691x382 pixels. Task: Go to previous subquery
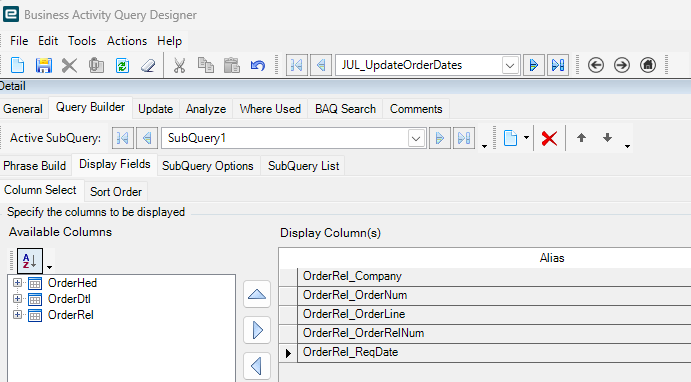(147, 138)
